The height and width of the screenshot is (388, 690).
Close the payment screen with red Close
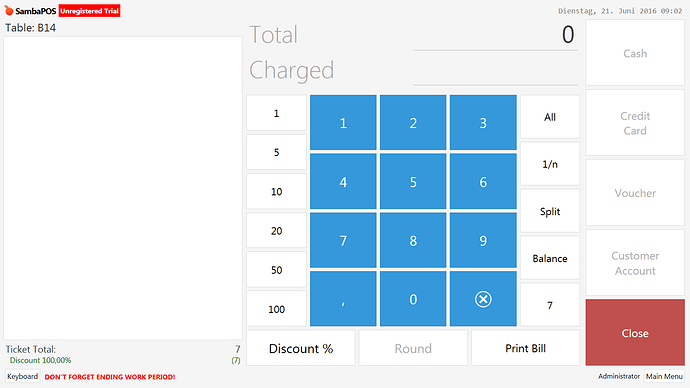pyautogui.click(x=635, y=333)
